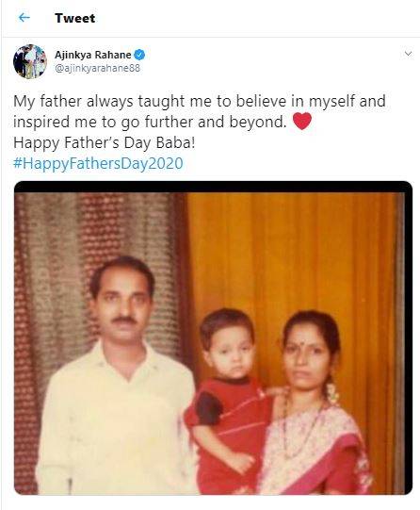Click the "Tweet" header title

(x=75, y=18)
